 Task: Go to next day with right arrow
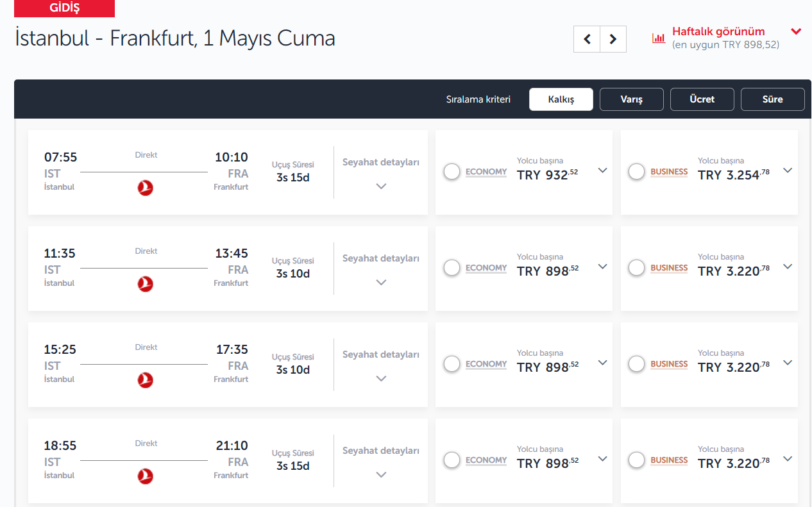(613, 39)
